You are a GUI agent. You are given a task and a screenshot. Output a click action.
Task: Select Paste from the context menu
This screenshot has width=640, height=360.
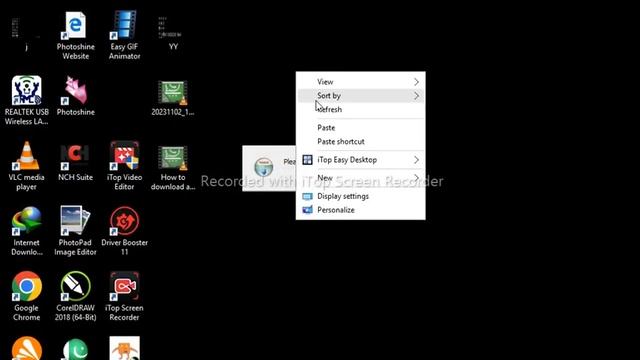(x=361, y=128)
